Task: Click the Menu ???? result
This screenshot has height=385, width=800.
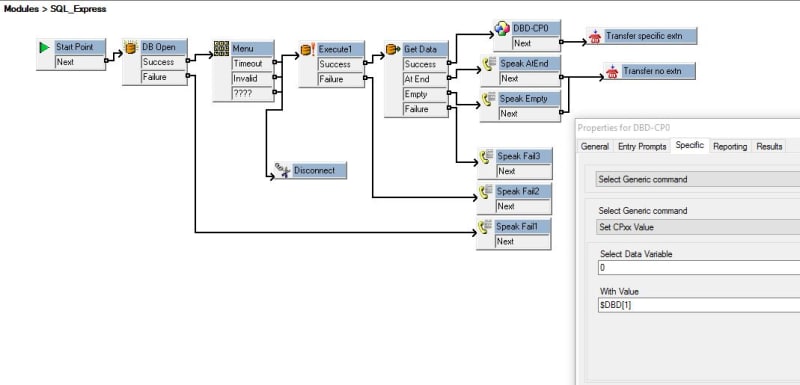Action: [252, 93]
